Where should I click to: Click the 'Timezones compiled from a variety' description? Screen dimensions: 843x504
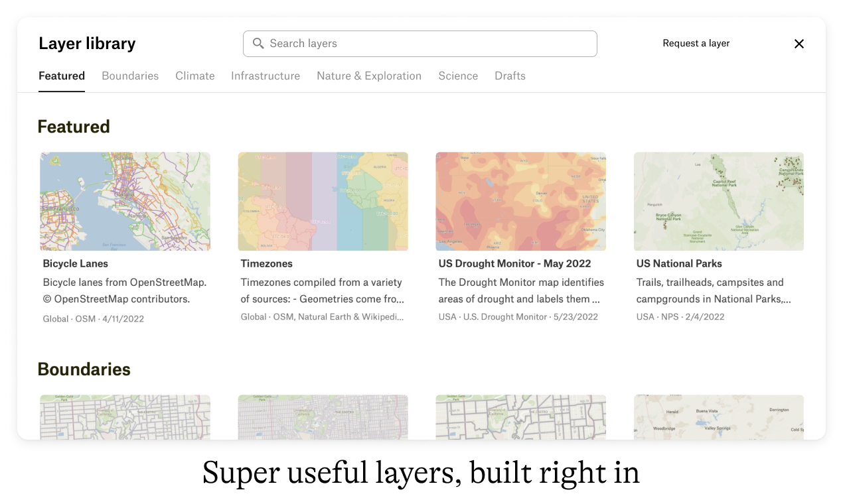coord(323,290)
